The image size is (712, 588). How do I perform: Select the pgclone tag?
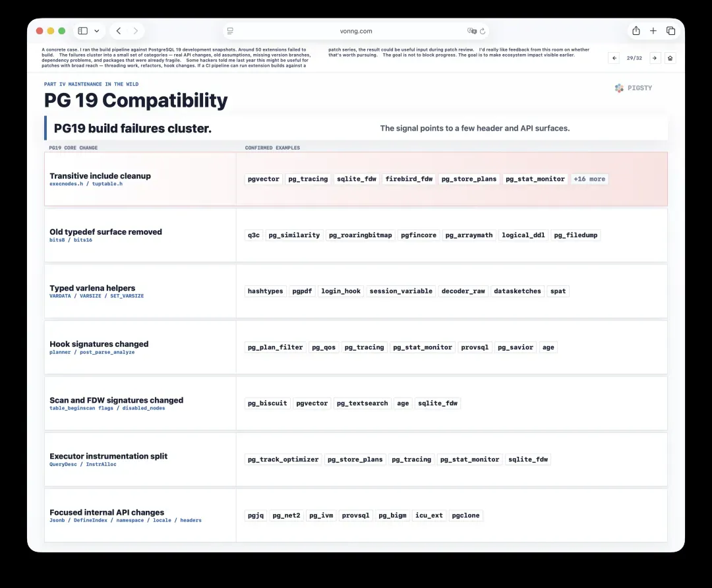point(466,515)
